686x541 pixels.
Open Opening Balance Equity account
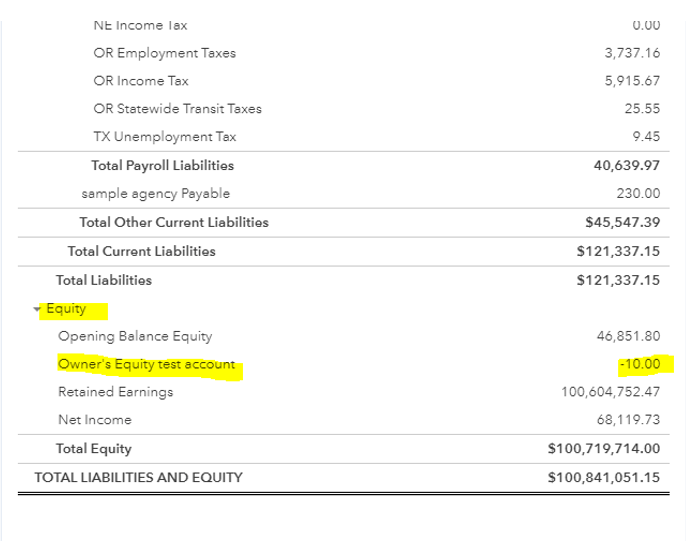(135, 336)
